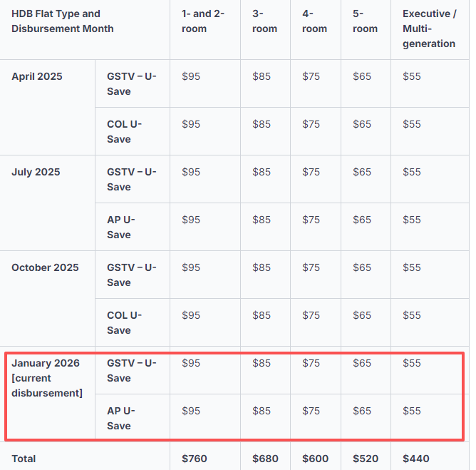
Task: Click the "Executive / Multi-generation" column header
Action: (x=429, y=29)
